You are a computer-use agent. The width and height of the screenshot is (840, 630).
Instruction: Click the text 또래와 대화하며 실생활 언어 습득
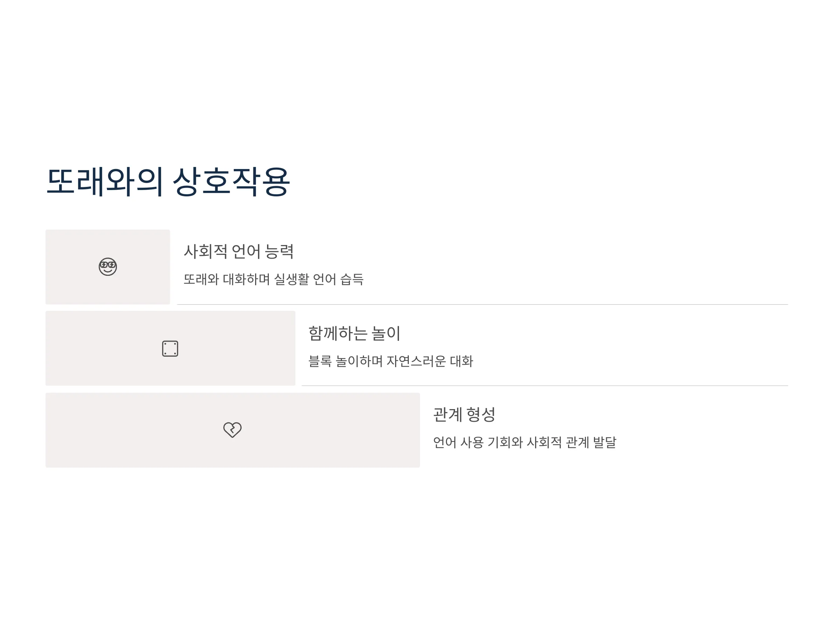click(x=273, y=279)
